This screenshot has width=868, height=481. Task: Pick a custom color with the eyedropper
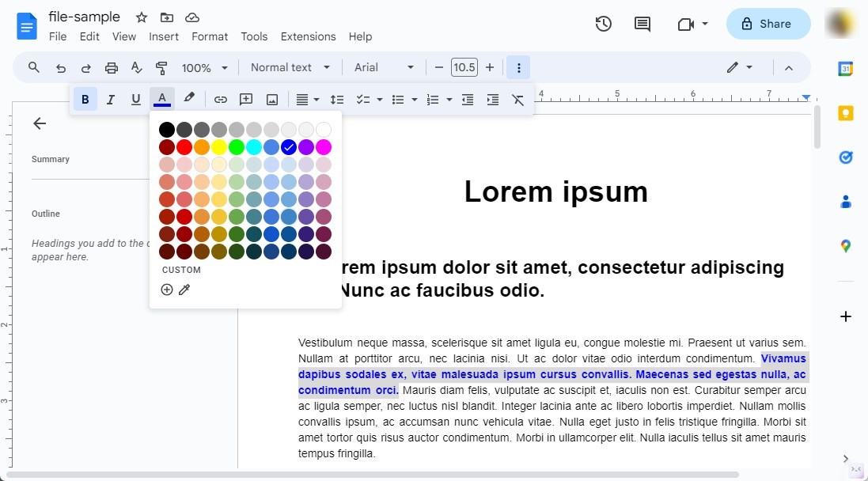click(184, 290)
